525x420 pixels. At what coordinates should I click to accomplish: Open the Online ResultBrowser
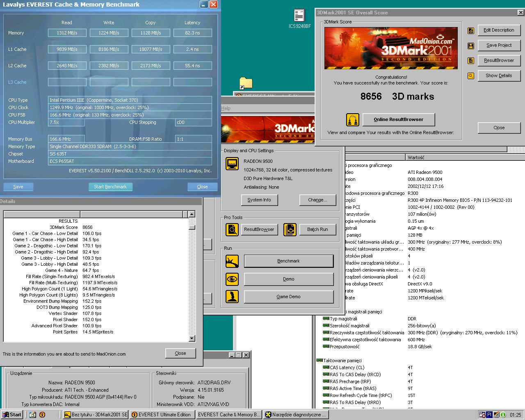coord(398,120)
